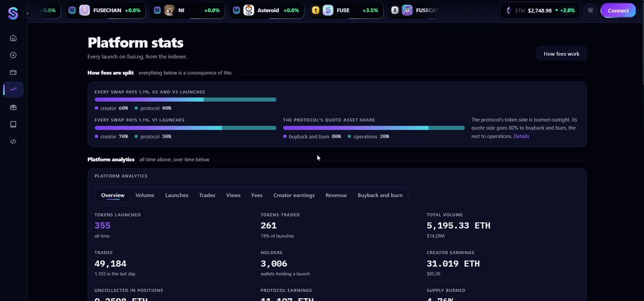
Task: Click the 49,184 trades value
Action: coord(111,263)
